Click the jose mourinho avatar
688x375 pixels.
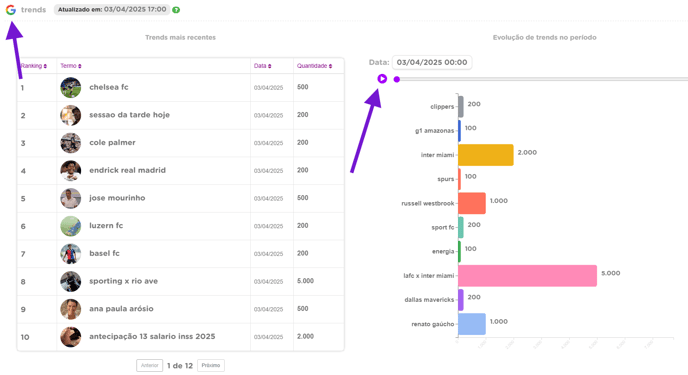[71, 198]
